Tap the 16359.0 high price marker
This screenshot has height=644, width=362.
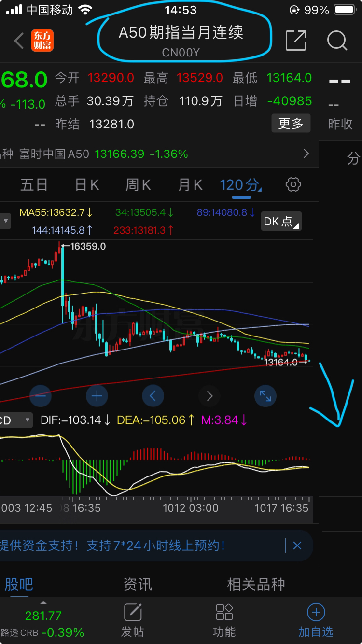point(87,246)
